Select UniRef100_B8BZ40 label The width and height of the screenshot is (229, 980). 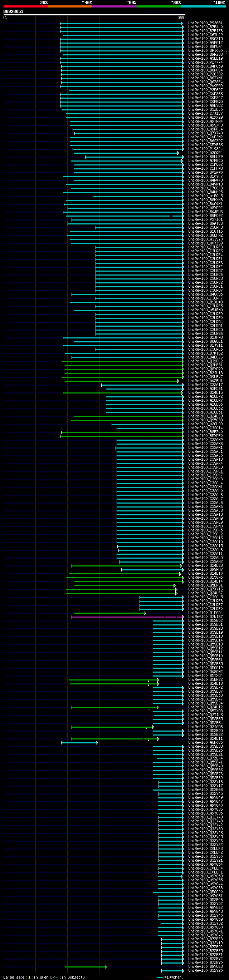point(205,432)
